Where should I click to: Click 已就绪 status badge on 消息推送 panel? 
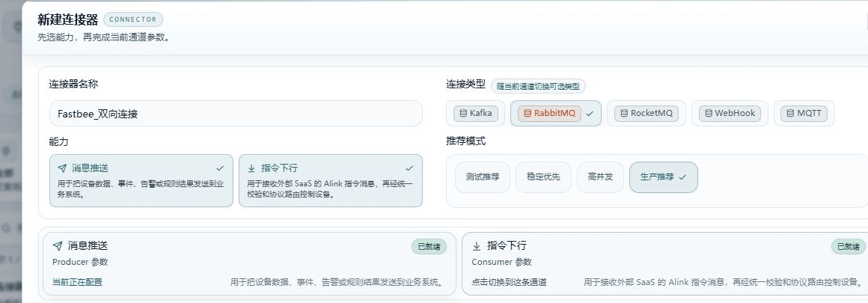pos(429,246)
